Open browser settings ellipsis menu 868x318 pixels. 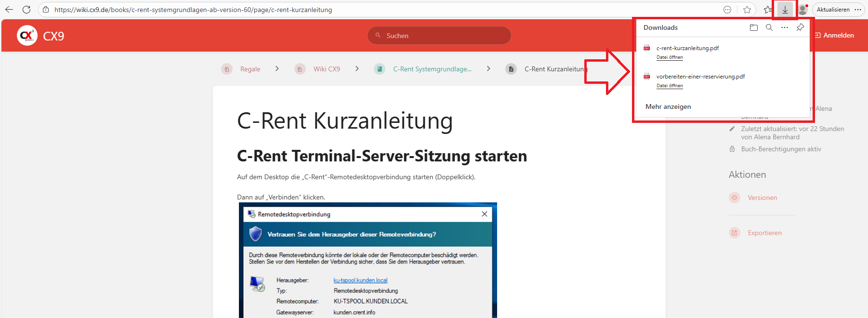pyautogui.click(x=858, y=10)
